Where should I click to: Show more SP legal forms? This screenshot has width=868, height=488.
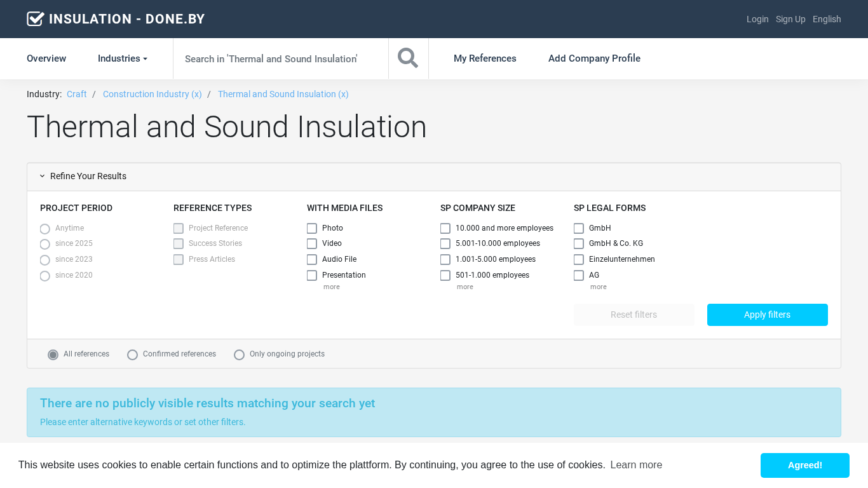tap(599, 287)
